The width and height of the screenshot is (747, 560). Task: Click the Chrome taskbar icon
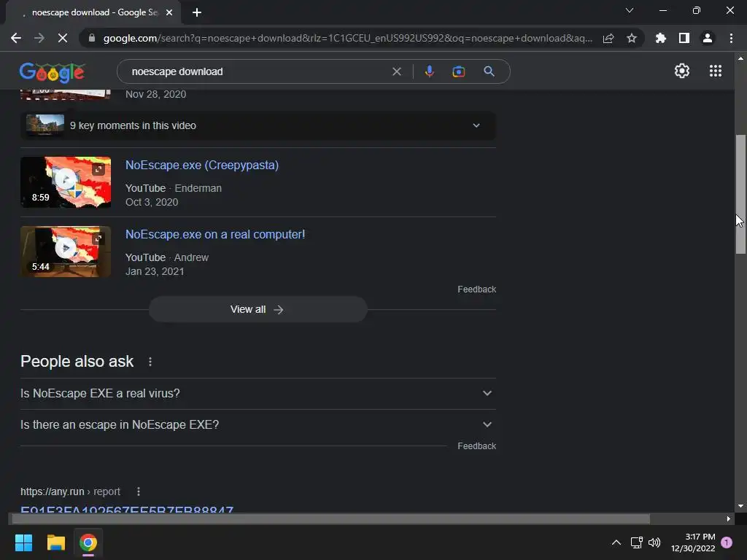(x=88, y=542)
